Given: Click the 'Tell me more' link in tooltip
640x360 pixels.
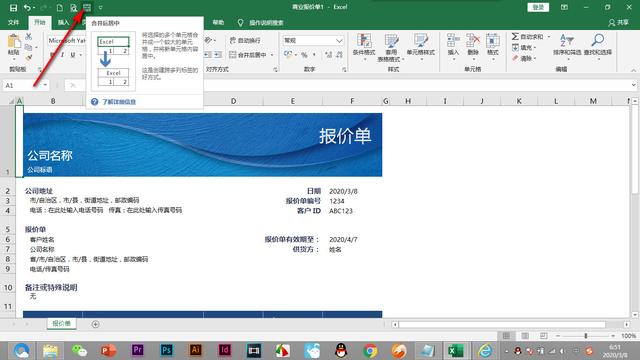Looking at the screenshot, I should coord(119,102).
